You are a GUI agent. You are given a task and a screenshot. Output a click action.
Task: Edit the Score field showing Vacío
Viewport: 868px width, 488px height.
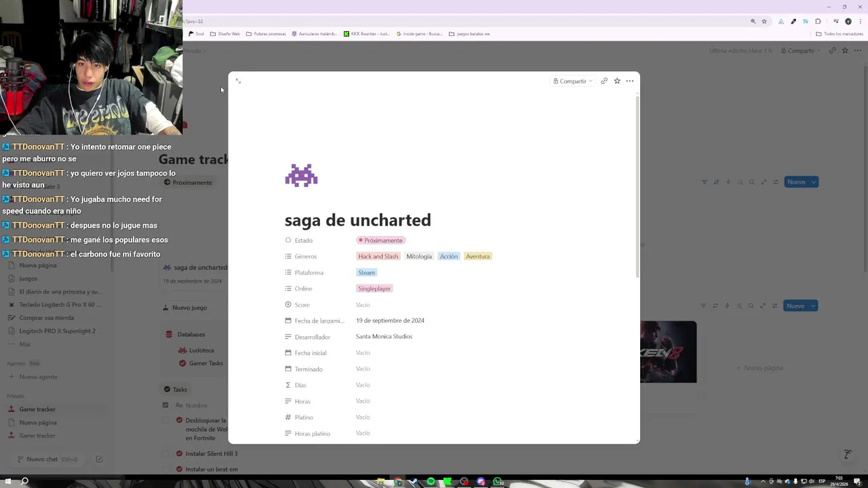pyautogui.click(x=363, y=305)
